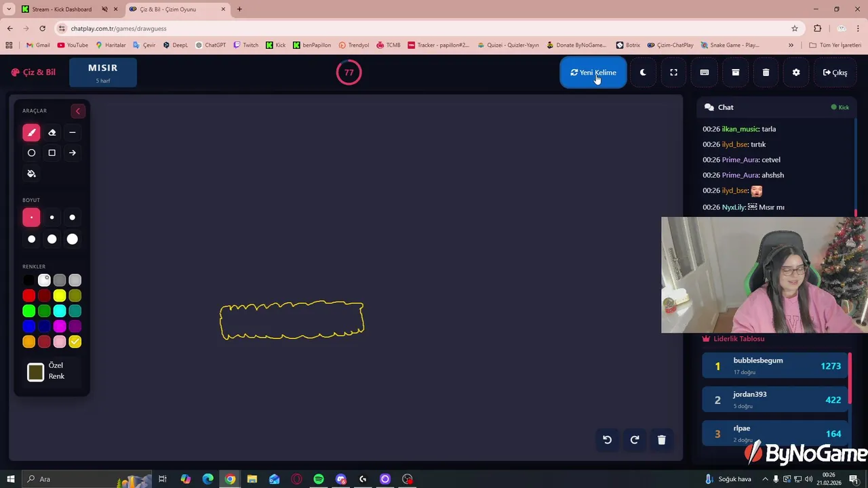Toggle fullscreen mode in the game toolbar

[673, 73]
